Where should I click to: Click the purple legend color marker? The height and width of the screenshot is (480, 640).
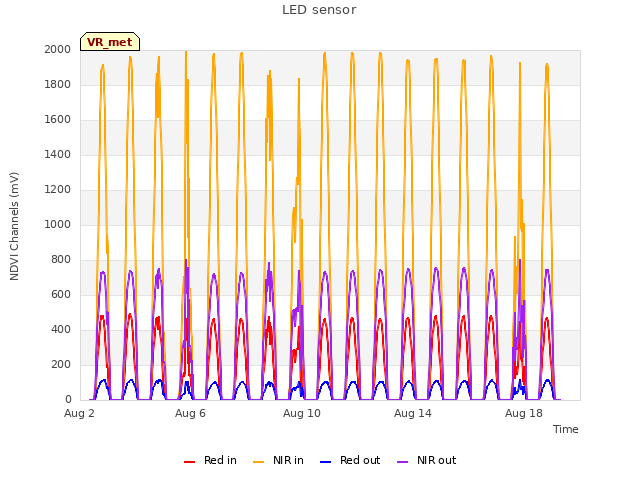pos(402,462)
